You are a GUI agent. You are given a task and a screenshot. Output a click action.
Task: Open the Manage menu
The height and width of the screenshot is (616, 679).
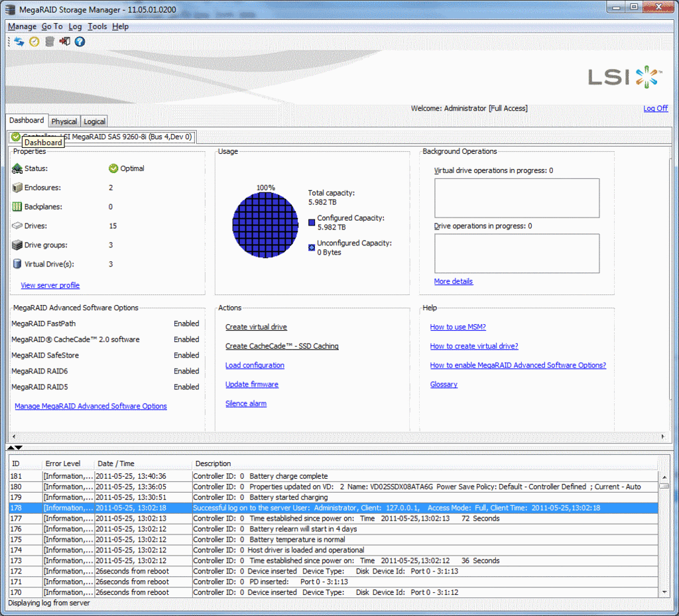click(22, 27)
